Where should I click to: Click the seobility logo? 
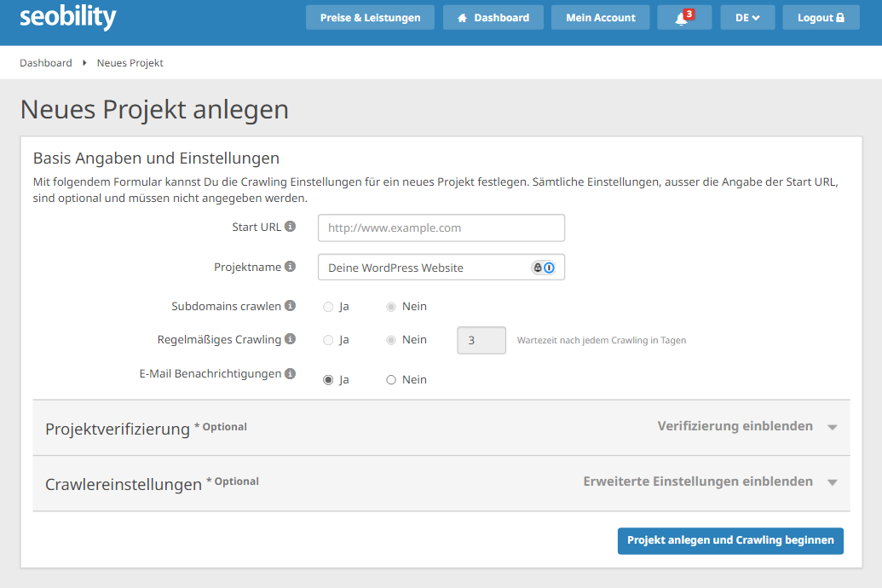click(x=68, y=17)
